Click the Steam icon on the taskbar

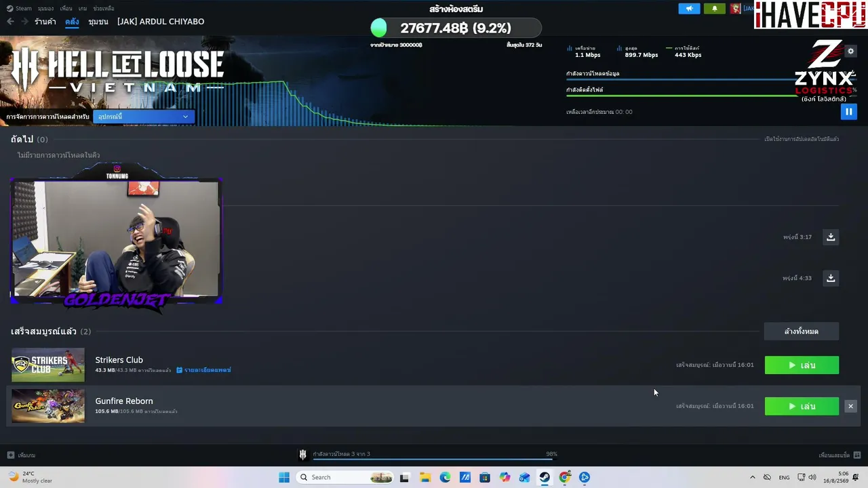[x=545, y=477]
